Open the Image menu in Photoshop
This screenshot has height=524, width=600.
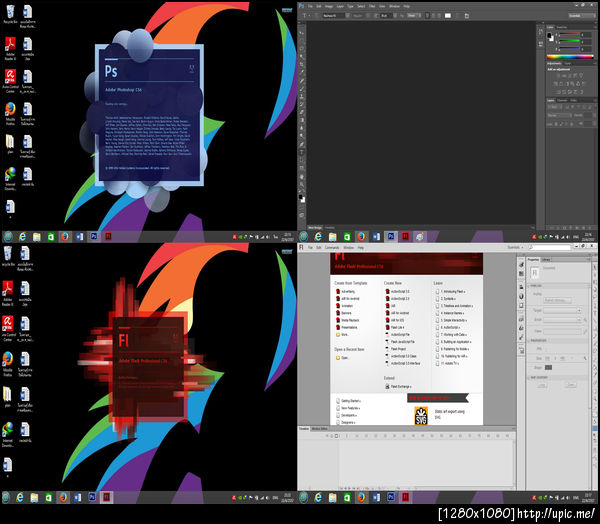click(329, 6)
